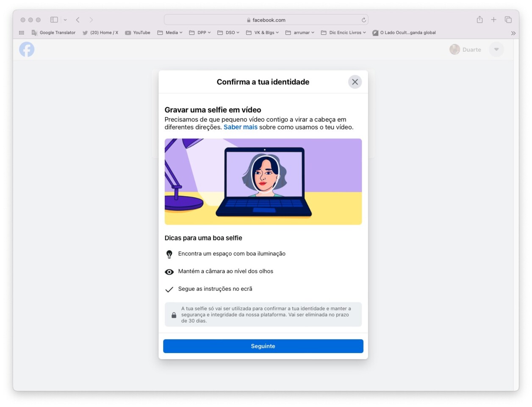Open the 'Saber mais' link
Image resolution: width=532 pixels, height=407 pixels.
(x=240, y=127)
